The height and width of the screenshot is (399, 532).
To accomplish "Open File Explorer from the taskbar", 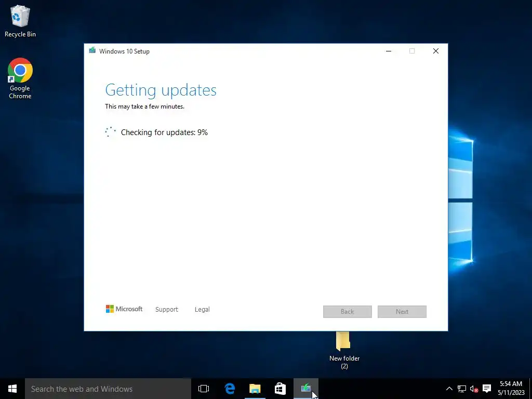I will click(x=255, y=389).
